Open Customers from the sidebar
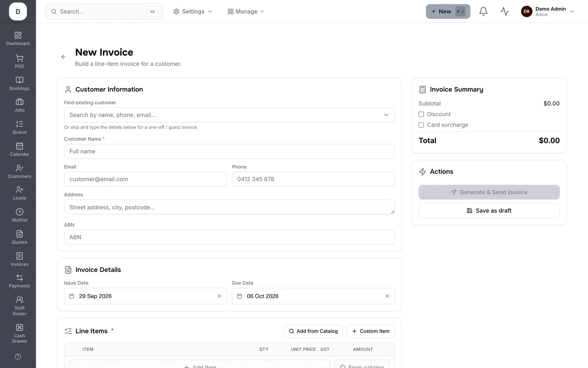 pos(19,171)
